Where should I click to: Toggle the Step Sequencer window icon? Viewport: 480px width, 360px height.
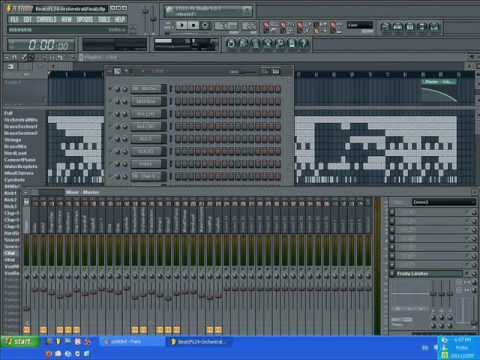(x=398, y=27)
